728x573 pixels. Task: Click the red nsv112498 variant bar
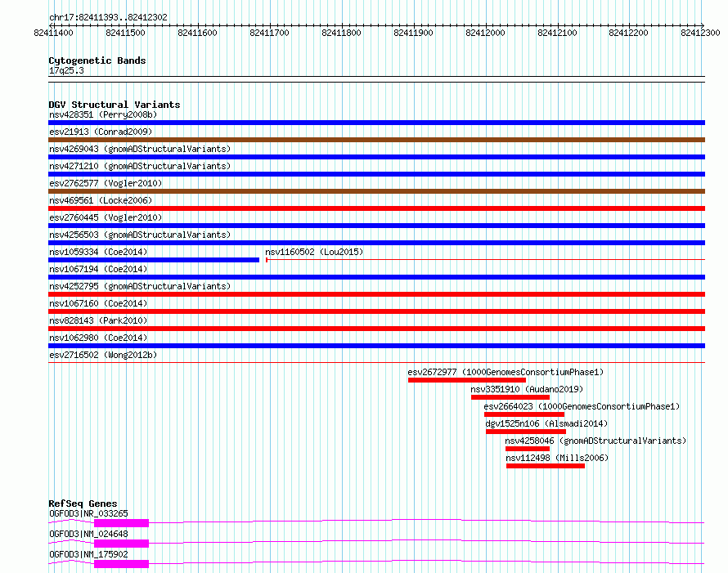click(x=546, y=466)
